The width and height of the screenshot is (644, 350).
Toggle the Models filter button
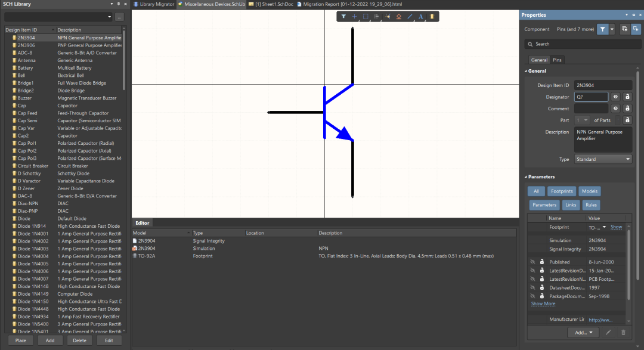click(x=589, y=191)
